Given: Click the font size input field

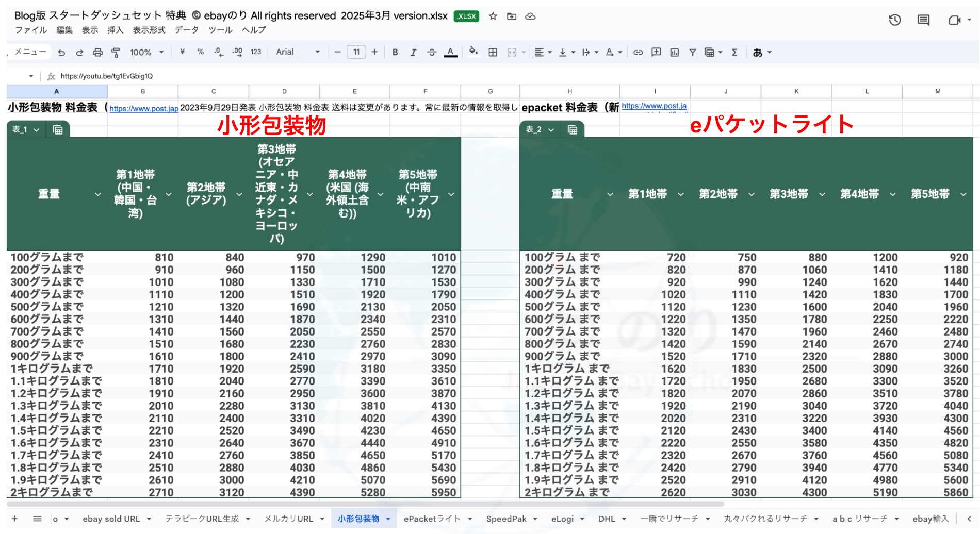Looking at the screenshot, I should (x=356, y=52).
